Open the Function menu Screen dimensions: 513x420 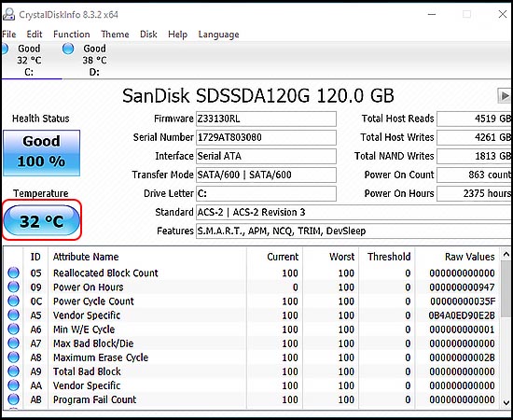[72, 35]
